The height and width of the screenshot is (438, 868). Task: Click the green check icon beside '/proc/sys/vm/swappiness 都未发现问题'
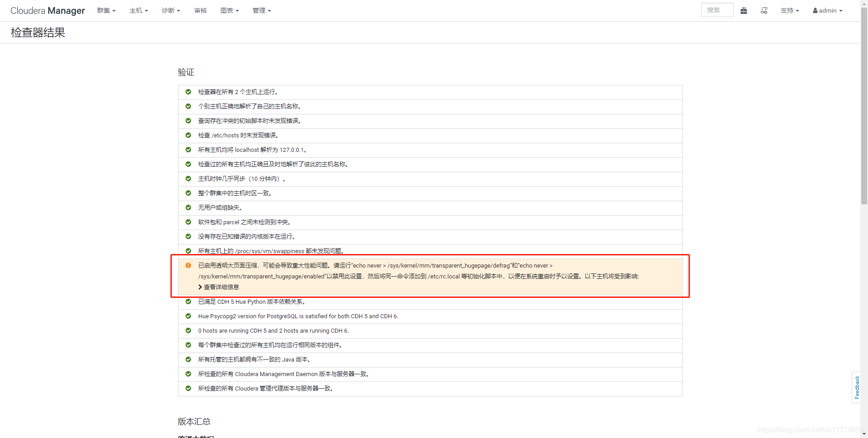(x=188, y=251)
